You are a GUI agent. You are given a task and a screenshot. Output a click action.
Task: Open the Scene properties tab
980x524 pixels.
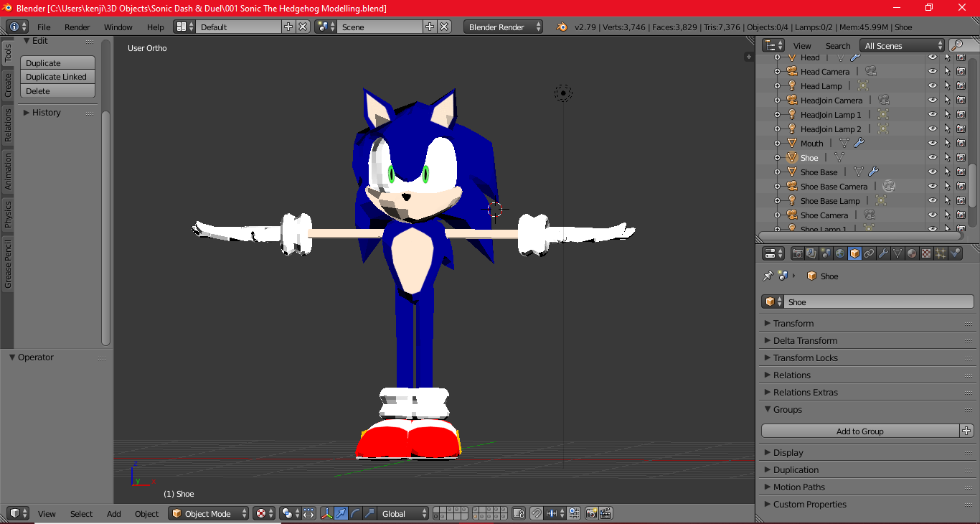pos(826,253)
